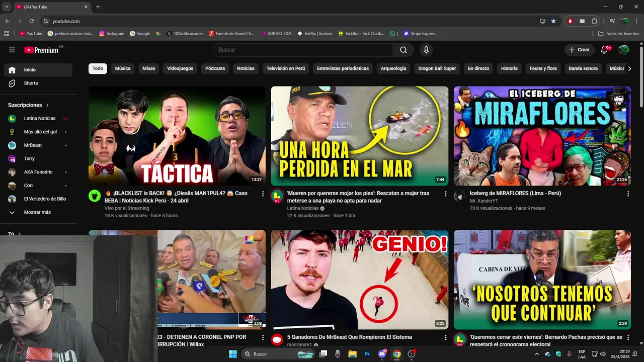The width and height of the screenshot is (644, 362).
Task: Open Más allá del gol subscription
Action: coord(38,132)
